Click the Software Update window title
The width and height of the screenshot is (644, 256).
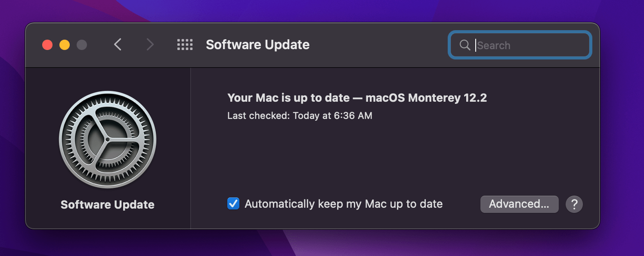coord(257,44)
